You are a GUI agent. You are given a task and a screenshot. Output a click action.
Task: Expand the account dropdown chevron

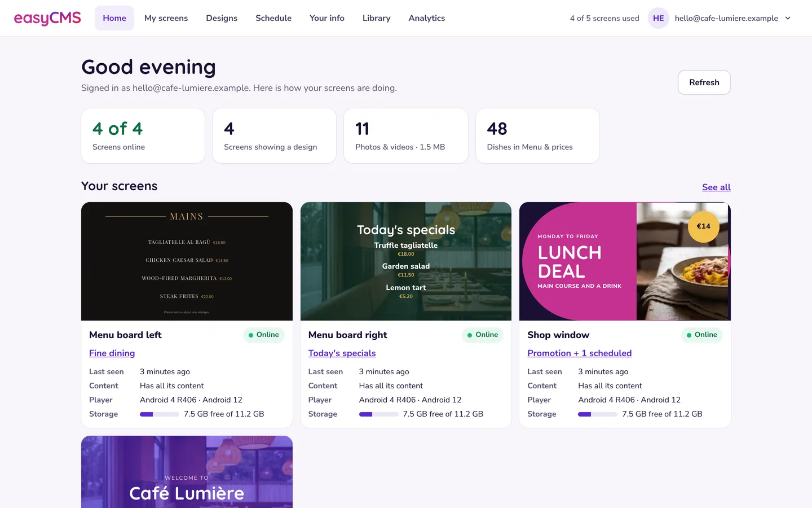click(x=788, y=18)
